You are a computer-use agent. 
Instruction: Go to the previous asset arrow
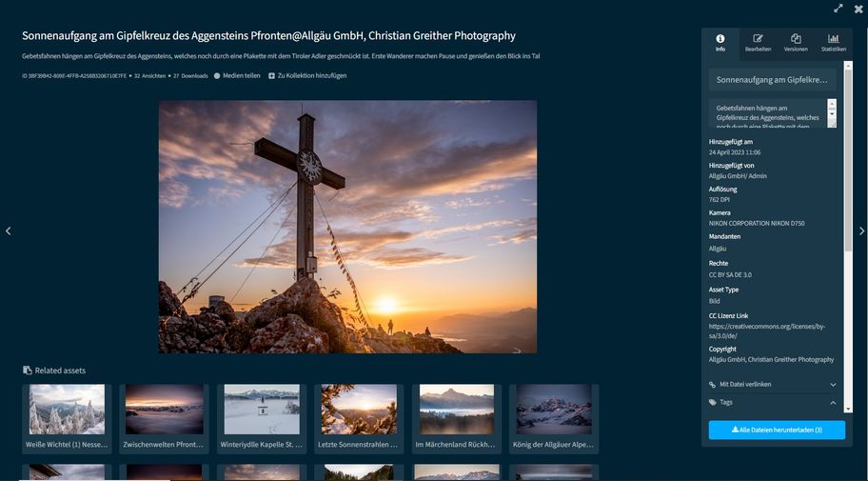(8, 230)
